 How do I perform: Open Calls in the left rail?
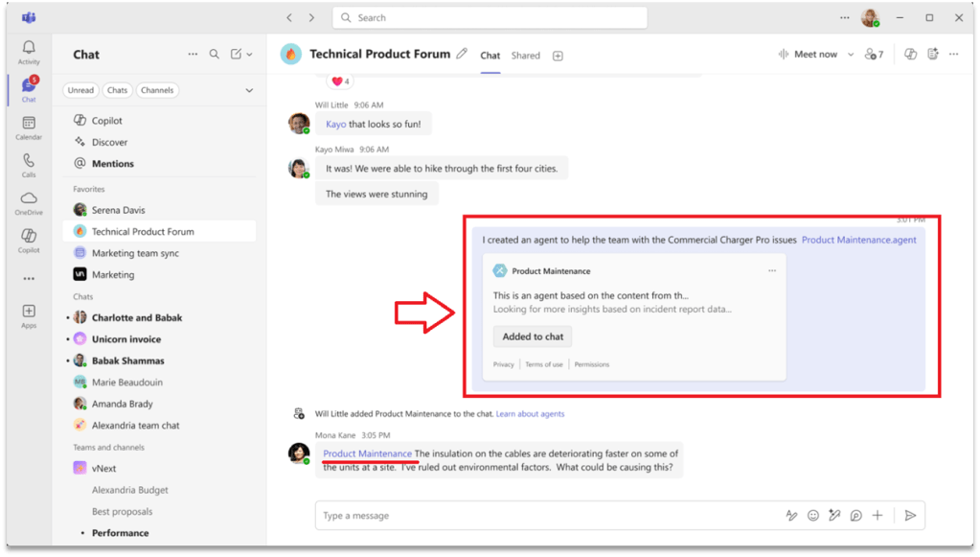tap(29, 164)
